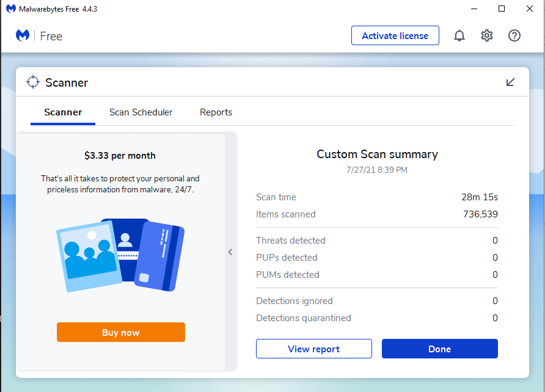This screenshot has height=392, width=545.
Task: Click the Malwarebytes title bar icon
Action: pos(11,9)
